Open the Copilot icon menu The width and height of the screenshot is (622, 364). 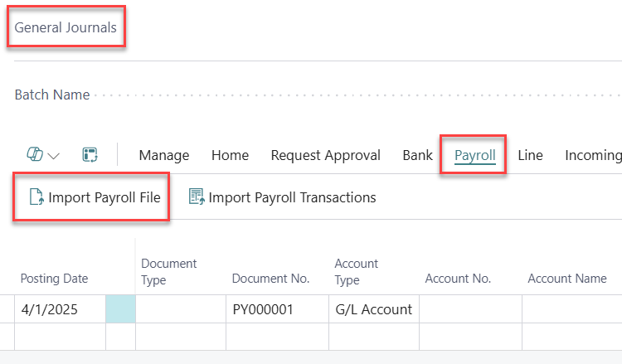(35, 154)
